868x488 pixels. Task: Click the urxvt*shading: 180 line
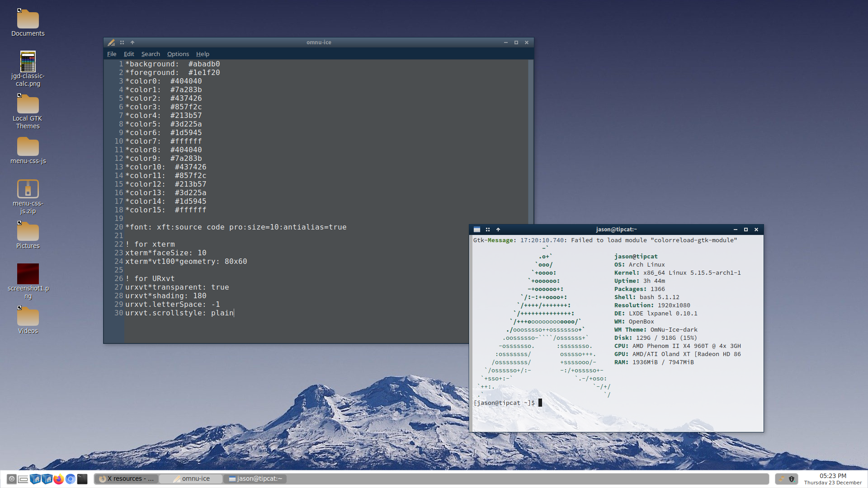point(166,296)
